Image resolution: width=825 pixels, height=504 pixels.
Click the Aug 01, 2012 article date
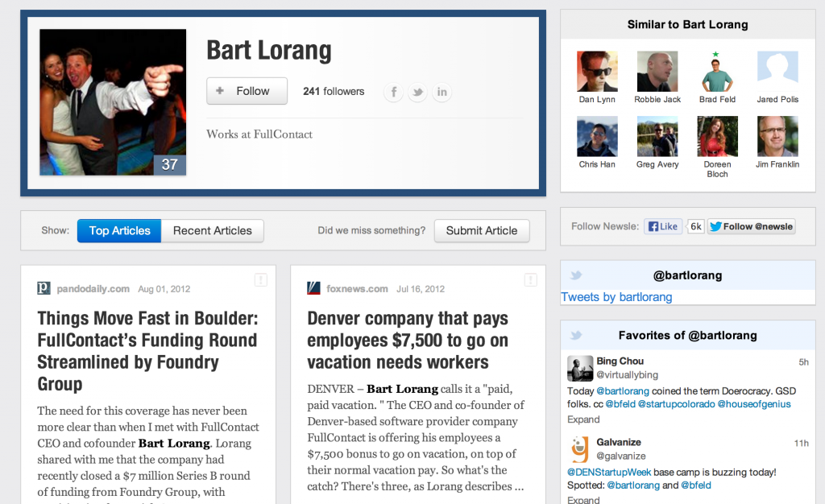point(164,289)
